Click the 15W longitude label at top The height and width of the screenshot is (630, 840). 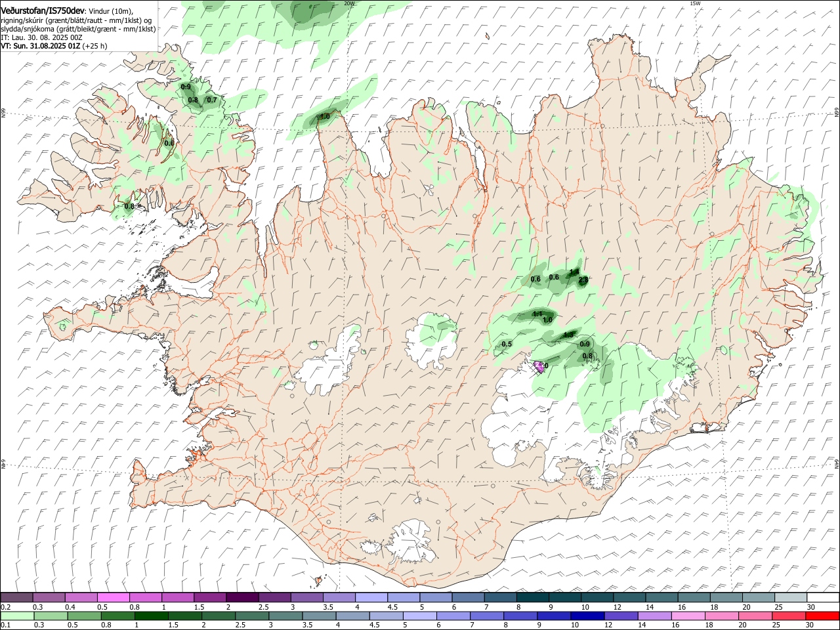tap(695, 3)
